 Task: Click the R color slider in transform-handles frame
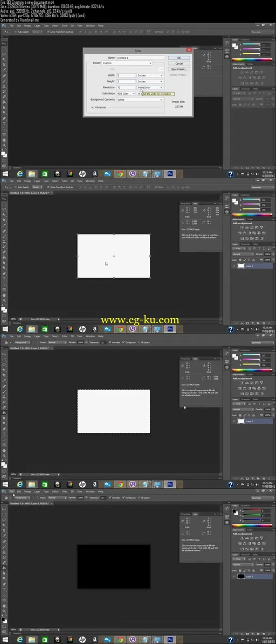point(251,199)
